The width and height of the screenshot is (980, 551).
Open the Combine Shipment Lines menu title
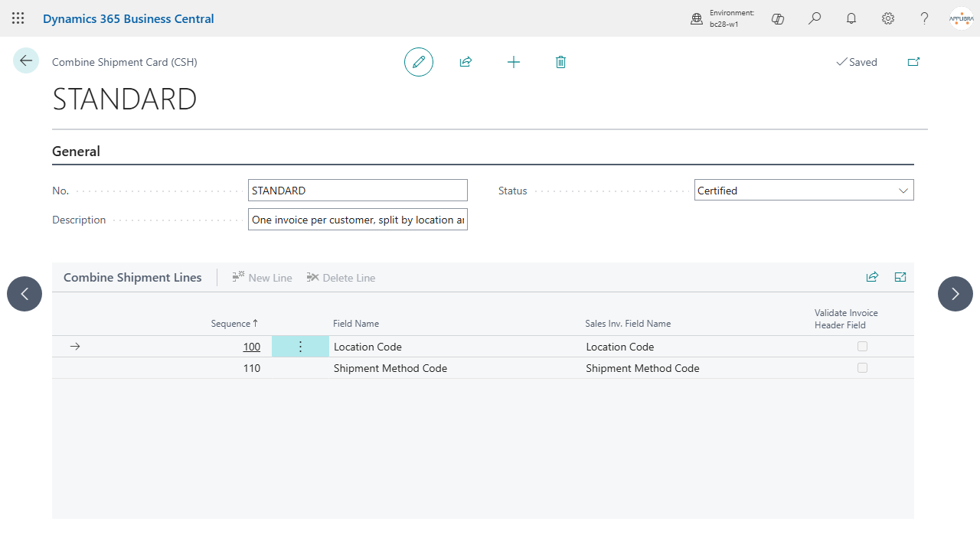click(x=132, y=278)
